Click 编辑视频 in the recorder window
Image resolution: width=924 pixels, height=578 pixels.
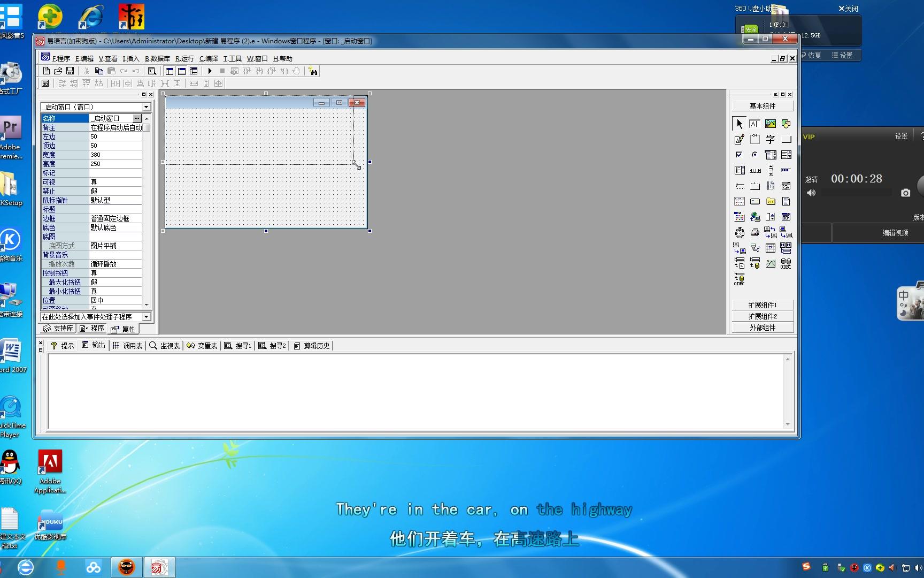tap(895, 233)
